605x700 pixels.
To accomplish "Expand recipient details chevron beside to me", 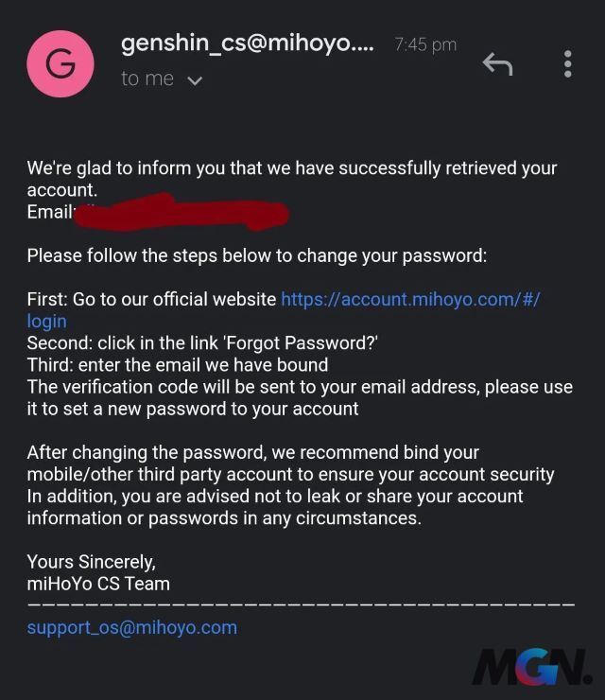I will pyautogui.click(x=195, y=80).
